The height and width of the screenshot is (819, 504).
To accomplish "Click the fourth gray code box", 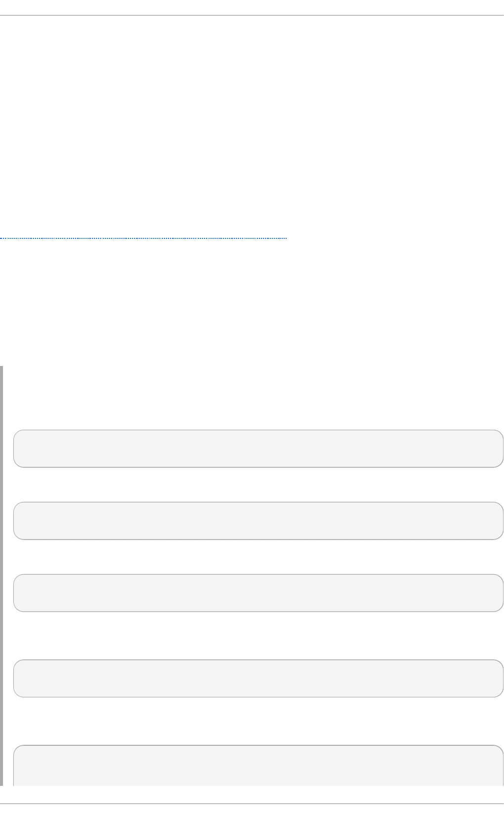I will [258, 679].
